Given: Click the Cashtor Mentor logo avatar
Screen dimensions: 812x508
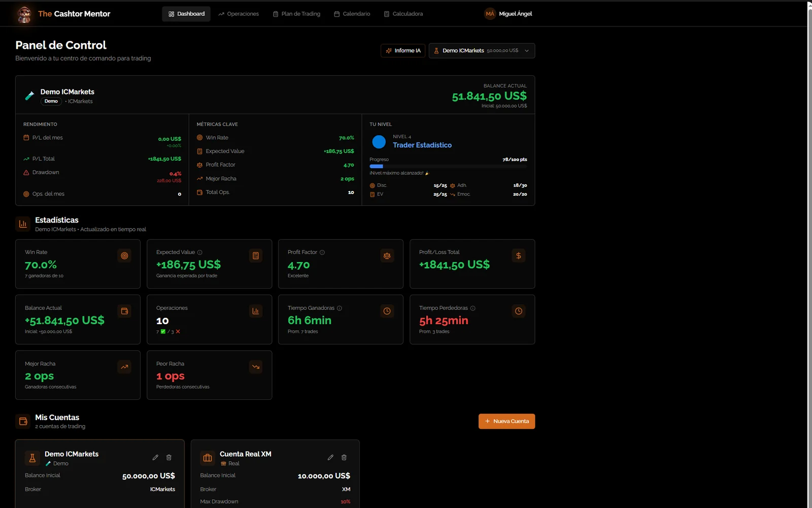Looking at the screenshot, I should pos(24,14).
